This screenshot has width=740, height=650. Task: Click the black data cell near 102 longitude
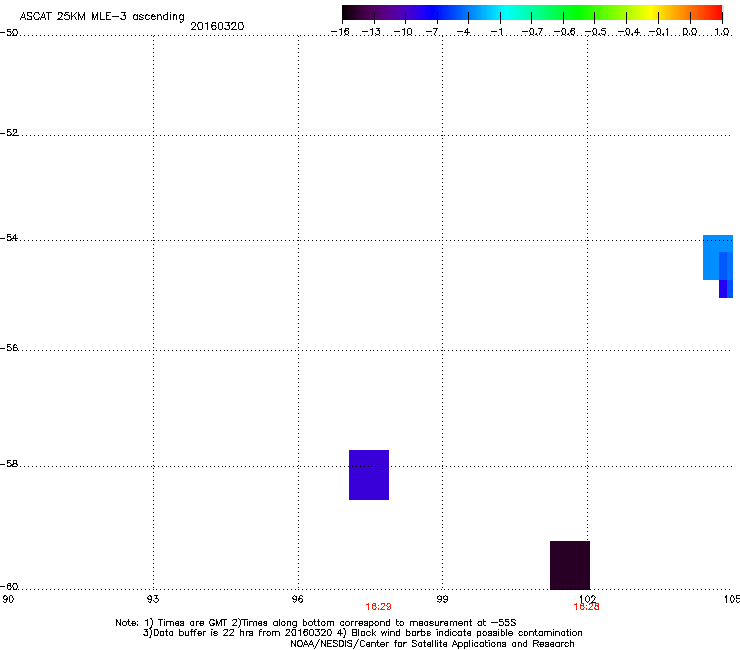[x=570, y=565]
